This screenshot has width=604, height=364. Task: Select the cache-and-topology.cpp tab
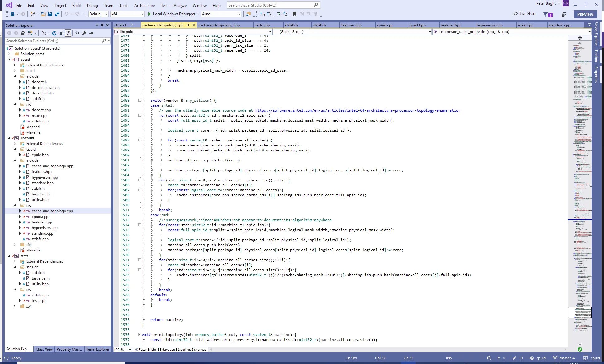(166, 25)
